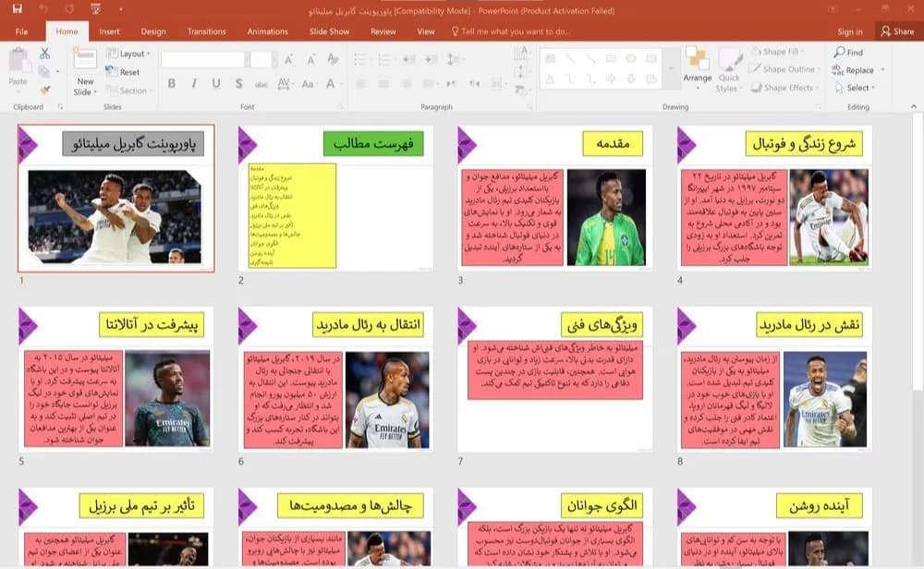Click the Character Spacing AV icon
The width and height of the screenshot is (924, 569).
pyautogui.click(x=284, y=84)
